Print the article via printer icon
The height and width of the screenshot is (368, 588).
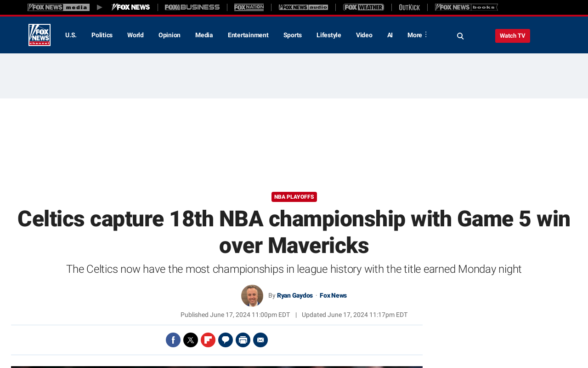point(243,340)
